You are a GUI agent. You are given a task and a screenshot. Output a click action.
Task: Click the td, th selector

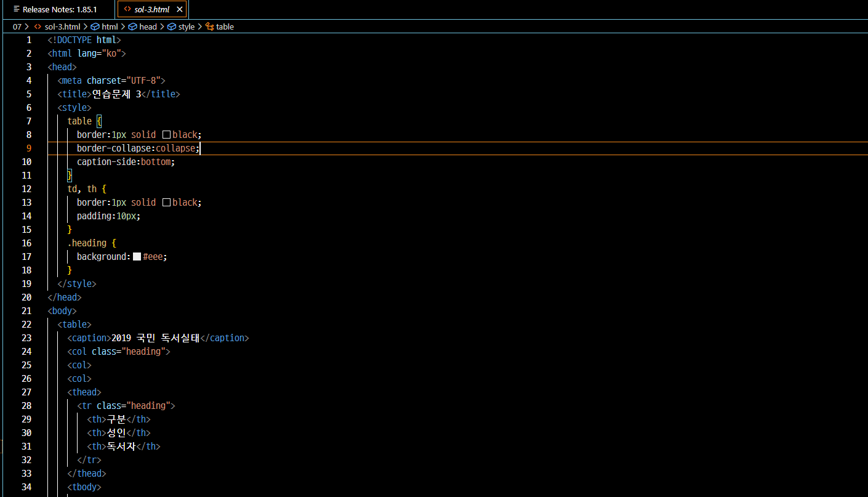click(82, 189)
